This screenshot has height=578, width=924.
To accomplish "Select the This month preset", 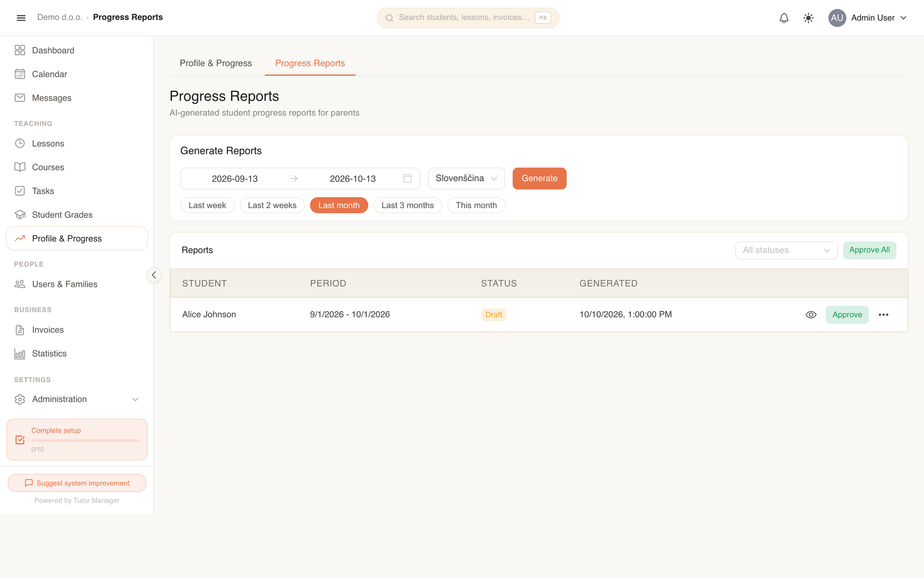I will (x=476, y=205).
